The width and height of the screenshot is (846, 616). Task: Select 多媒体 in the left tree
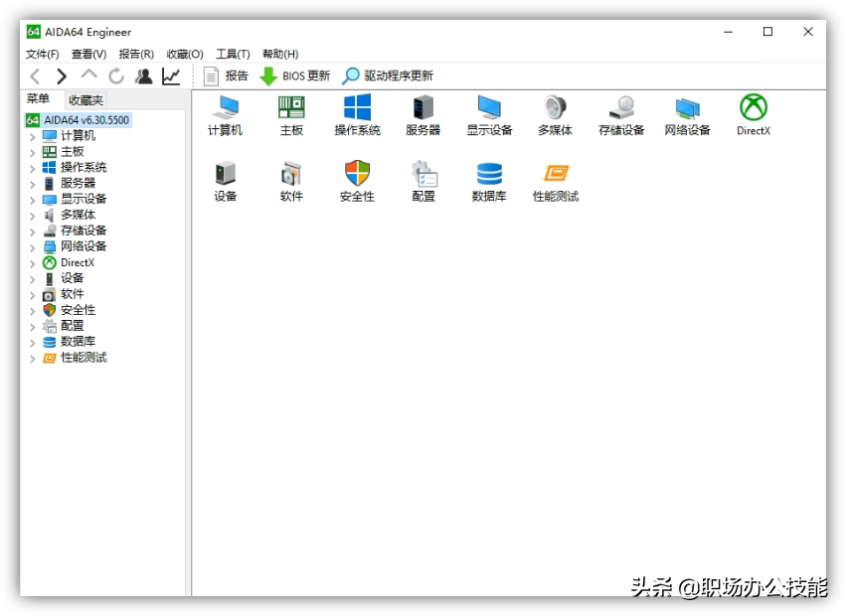(78, 215)
